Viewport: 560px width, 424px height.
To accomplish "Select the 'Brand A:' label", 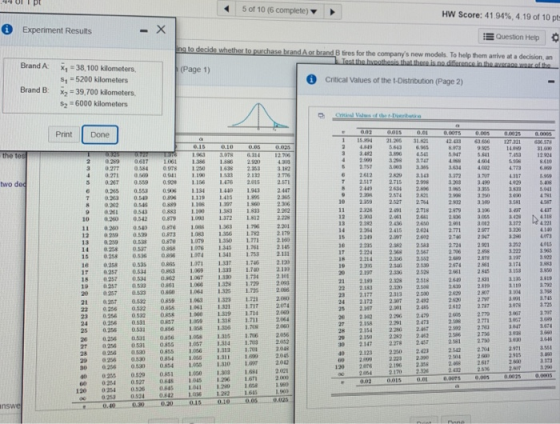I will [x=35, y=66].
